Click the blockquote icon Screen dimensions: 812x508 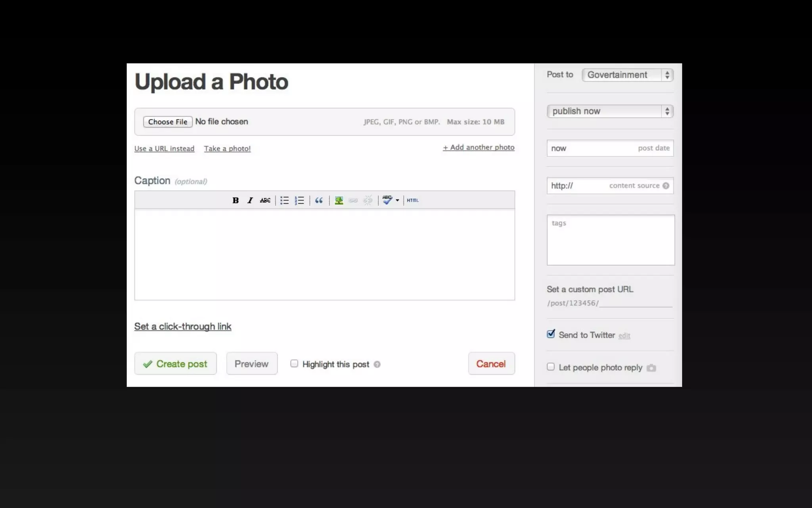click(x=319, y=200)
